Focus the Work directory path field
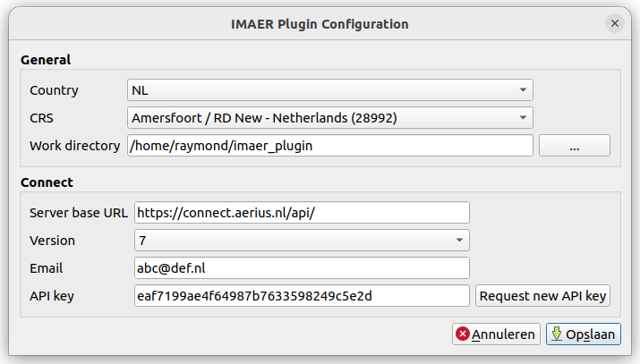This screenshot has height=364, width=640. (x=329, y=146)
